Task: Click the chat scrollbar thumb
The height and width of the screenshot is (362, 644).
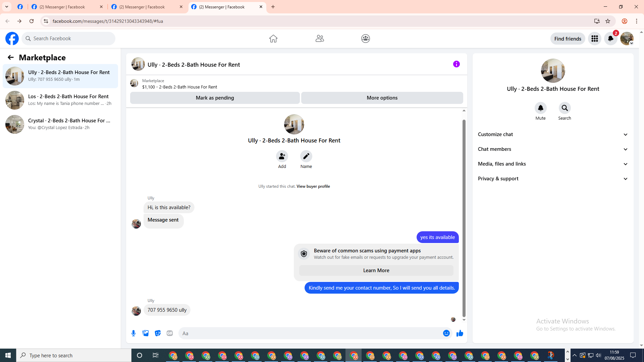Action: coord(464,218)
